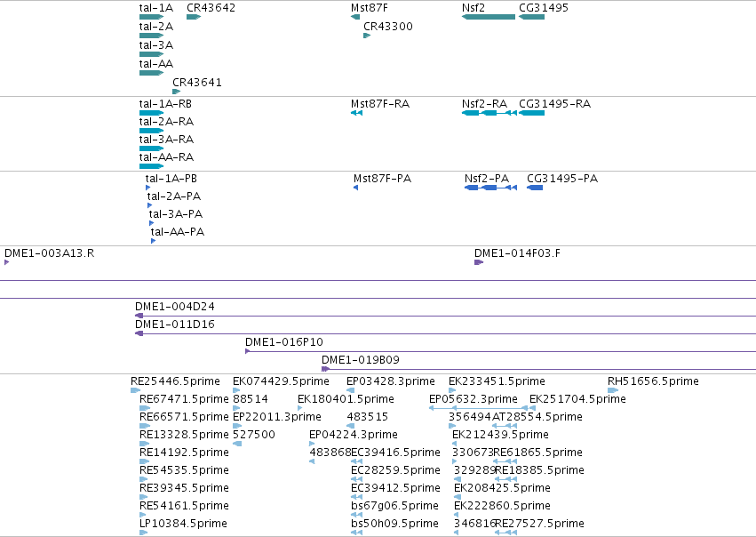Click the EC39416.5prime EST
This screenshot has width=756, height=537.
pyautogui.click(x=356, y=461)
